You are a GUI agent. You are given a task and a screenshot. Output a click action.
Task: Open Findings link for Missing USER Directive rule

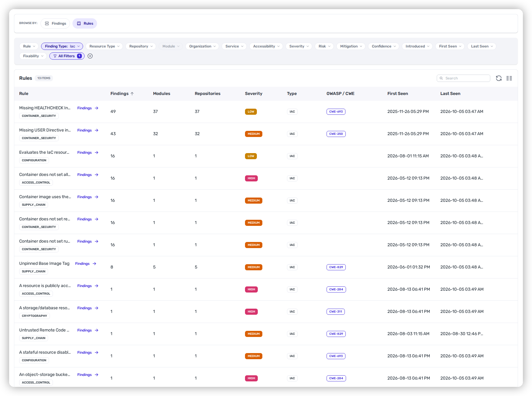click(88, 130)
